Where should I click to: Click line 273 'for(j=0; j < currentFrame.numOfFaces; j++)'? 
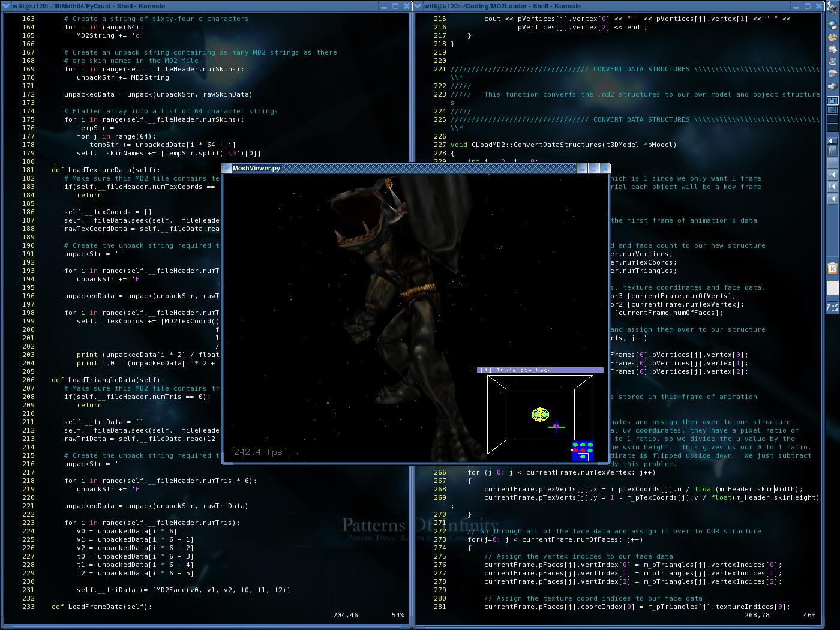point(555,539)
